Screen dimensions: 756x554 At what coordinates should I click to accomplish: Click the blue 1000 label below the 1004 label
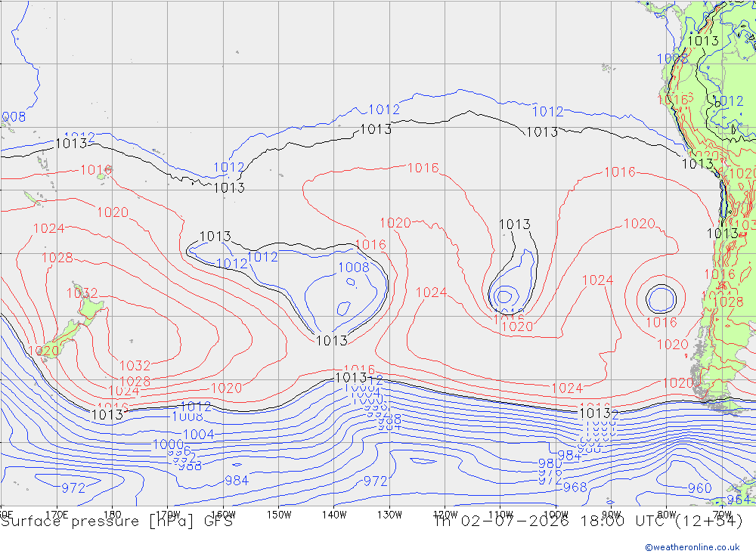point(169,444)
